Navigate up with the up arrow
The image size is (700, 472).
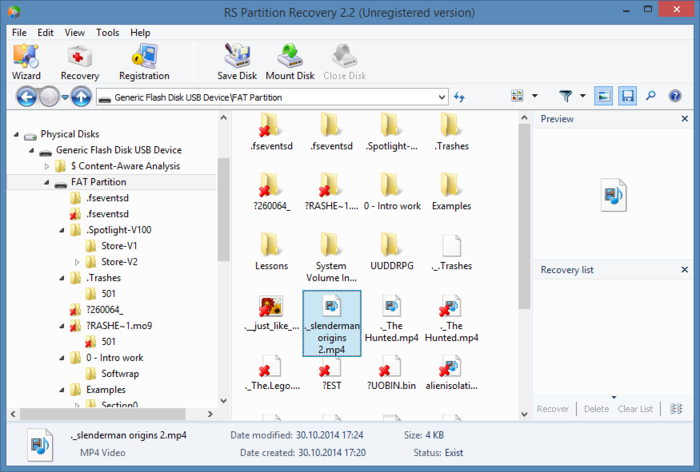coord(81,97)
